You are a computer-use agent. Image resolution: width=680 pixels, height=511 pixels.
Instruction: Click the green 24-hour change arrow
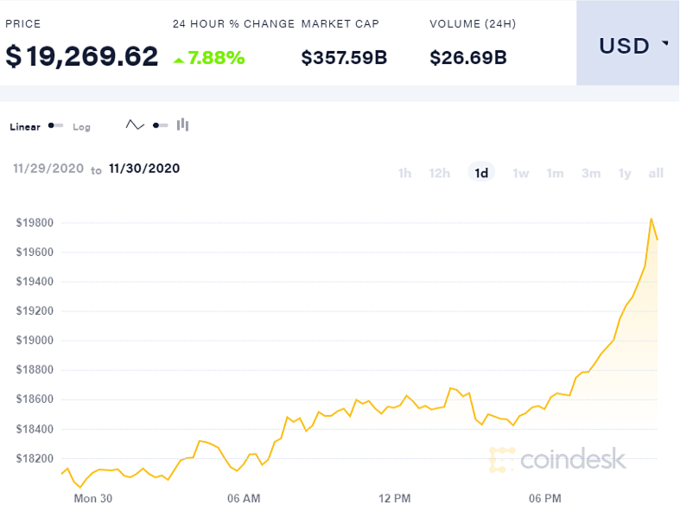coord(179,59)
